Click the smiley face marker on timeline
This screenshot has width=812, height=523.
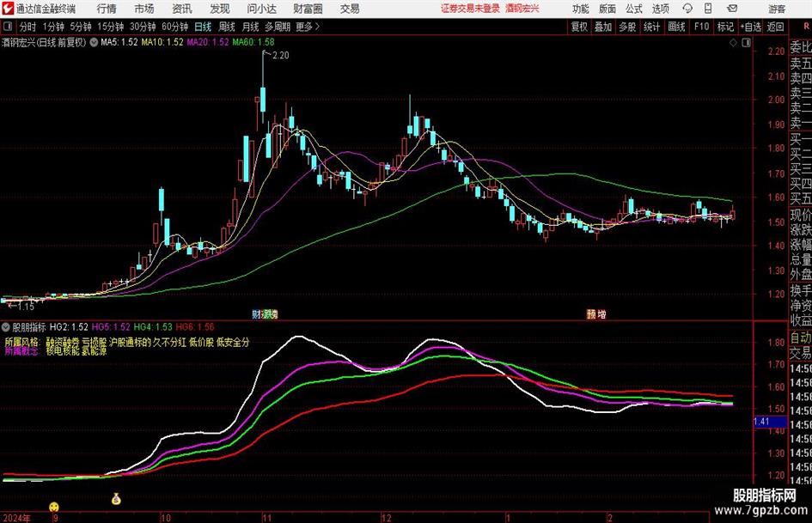[x=54, y=507]
